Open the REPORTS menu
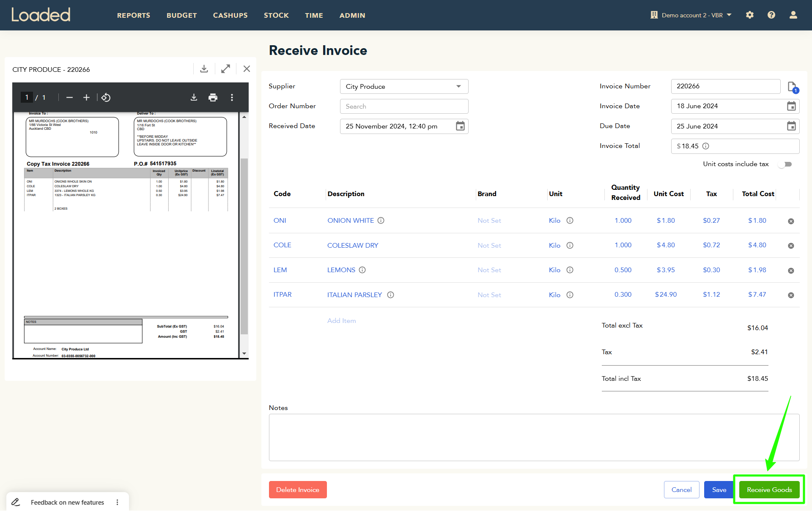Screen dimensions: 812x511 click(x=134, y=15)
